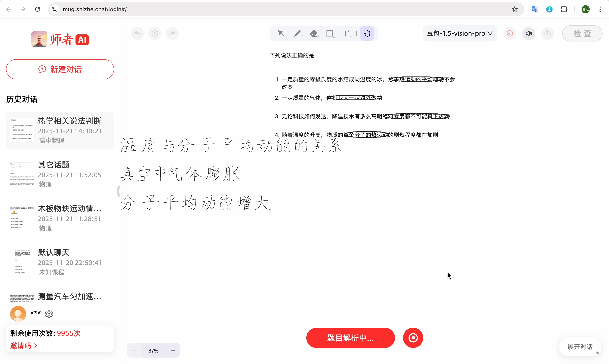
Task: Select the rectangle shape tool
Action: (x=330, y=33)
